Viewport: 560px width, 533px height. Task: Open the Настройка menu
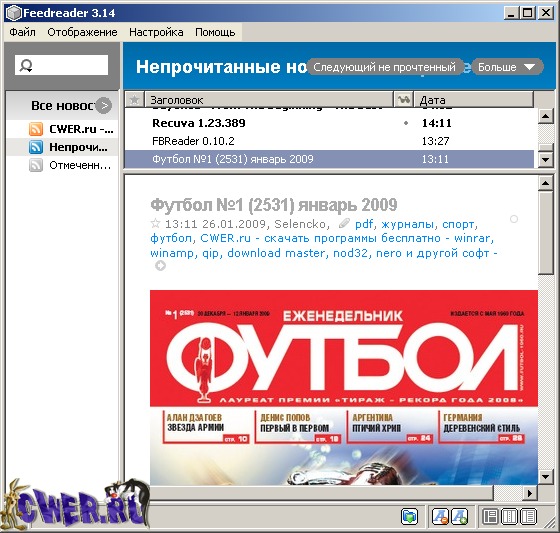pyautogui.click(x=156, y=32)
